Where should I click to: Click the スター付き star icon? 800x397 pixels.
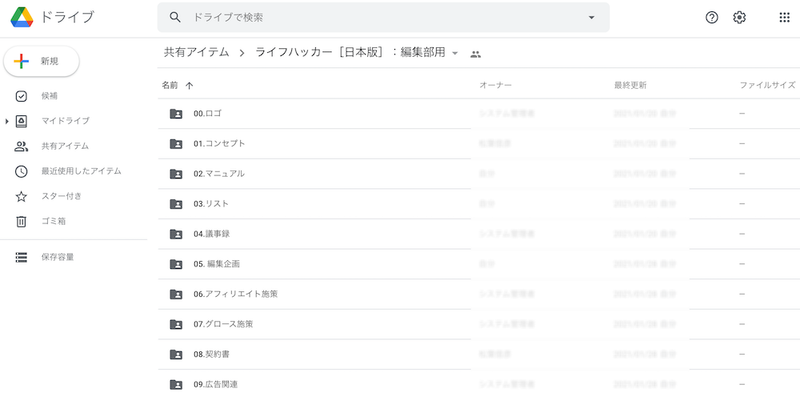[21, 196]
